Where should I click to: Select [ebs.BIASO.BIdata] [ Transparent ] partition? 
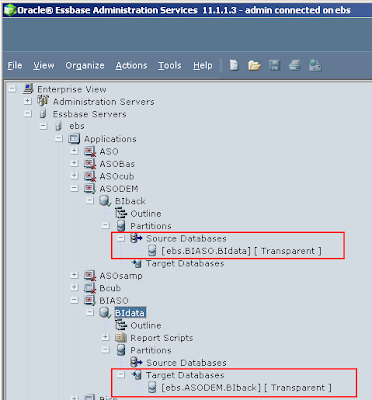(241, 251)
